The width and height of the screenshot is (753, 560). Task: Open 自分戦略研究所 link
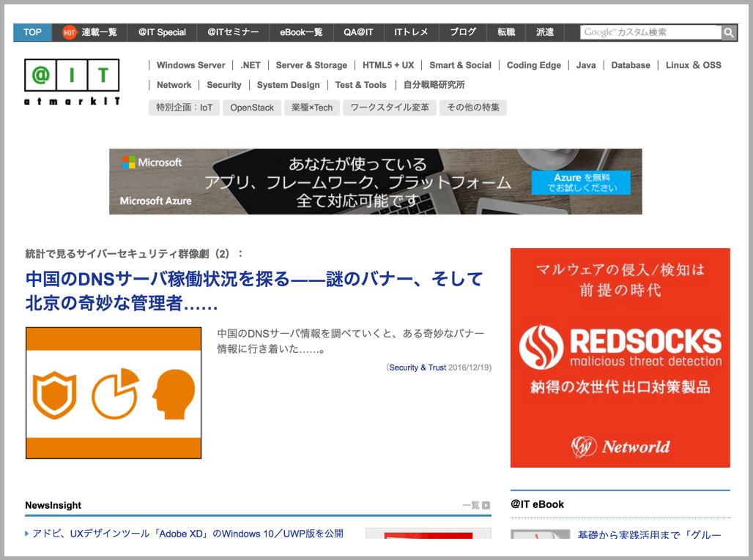(x=434, y=85)
